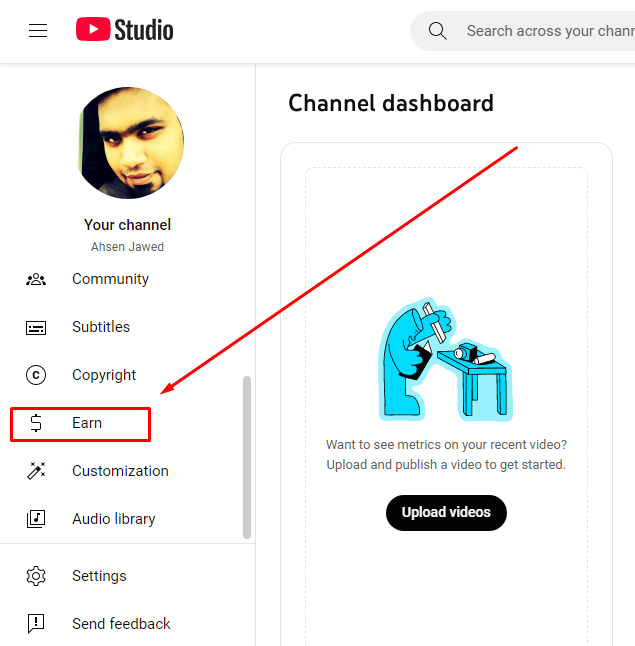Click the Channel dashboard heading
635x646 pixels.
pos(391,103)
